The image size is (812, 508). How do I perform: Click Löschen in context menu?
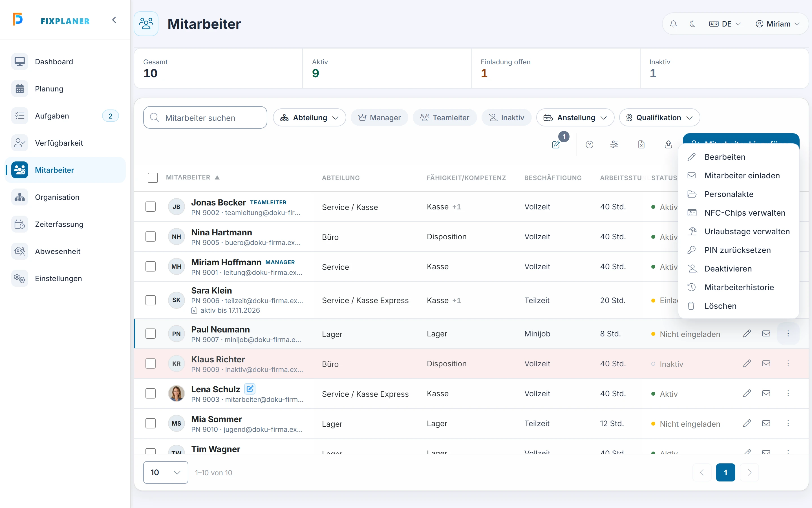click(738, 306)
